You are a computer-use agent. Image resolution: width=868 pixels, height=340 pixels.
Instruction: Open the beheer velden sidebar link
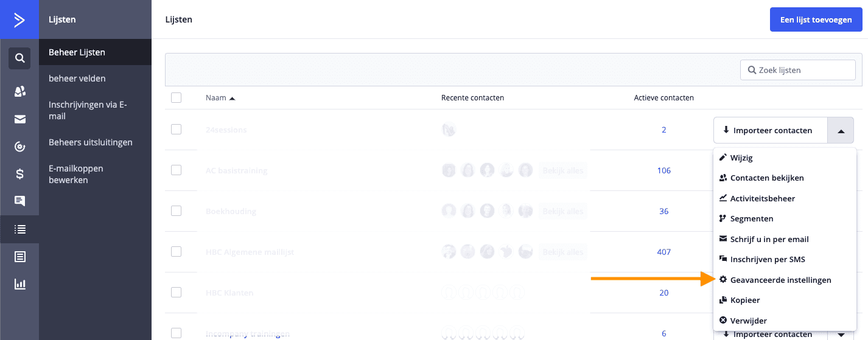click(77, 78)
